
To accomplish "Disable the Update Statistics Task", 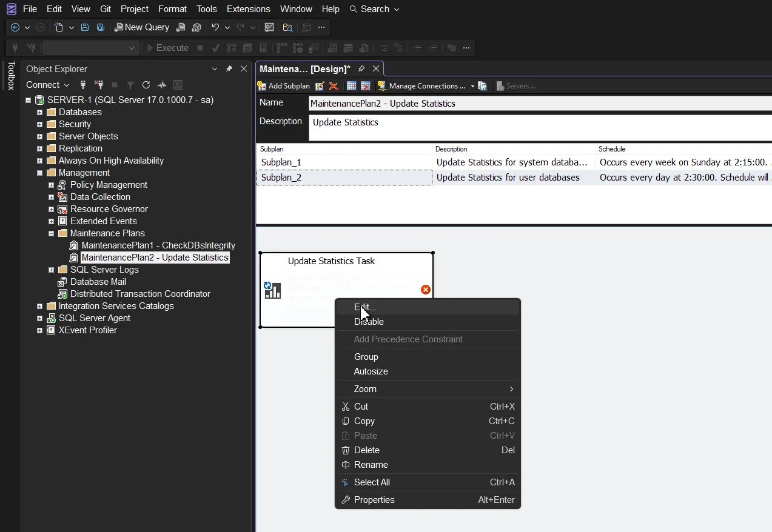I will click(369, 322).
